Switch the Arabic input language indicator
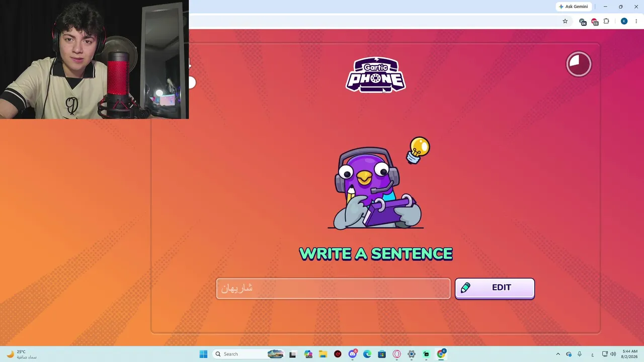Viewport: 644px width, 362px height. point(592,354)
